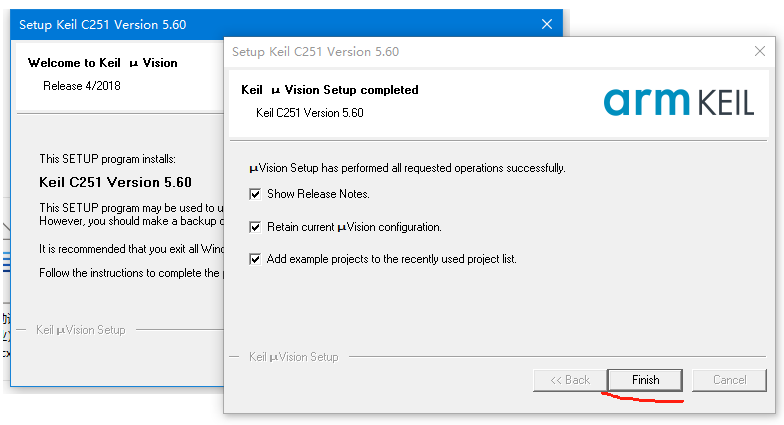
Task: Uncheck Show Release Notes checkbox
Action: [255, 194]
